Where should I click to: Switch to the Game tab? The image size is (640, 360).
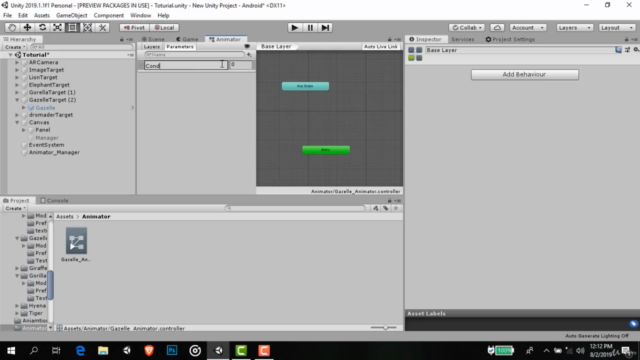tap(187, 39)
